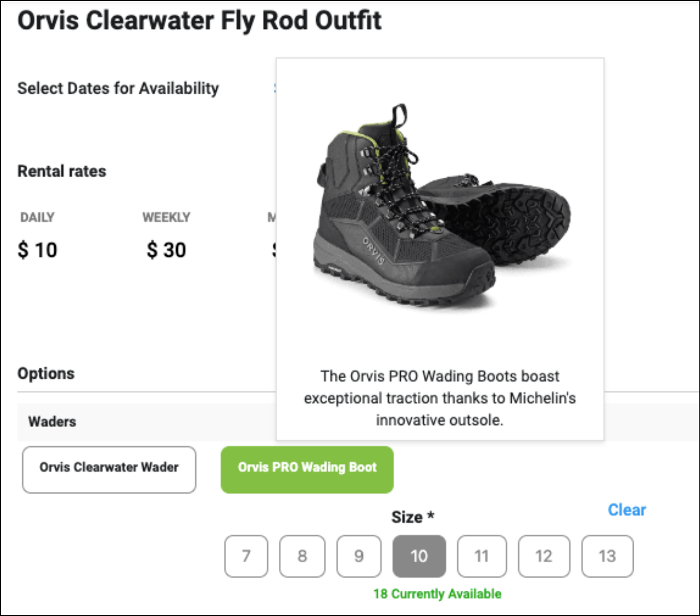Expand the Waders options section
Screen dimensions: 700x616
coord(52,421)
